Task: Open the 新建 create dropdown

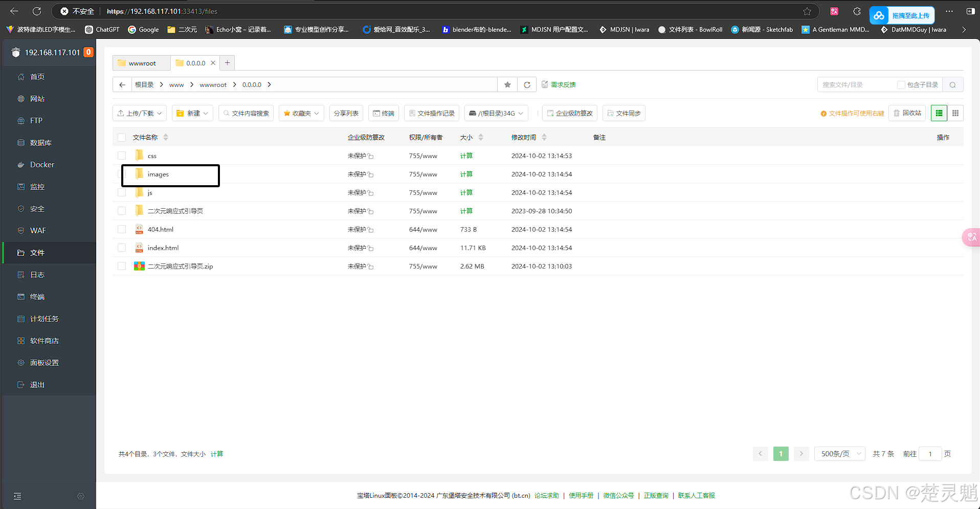Action: 192,113
